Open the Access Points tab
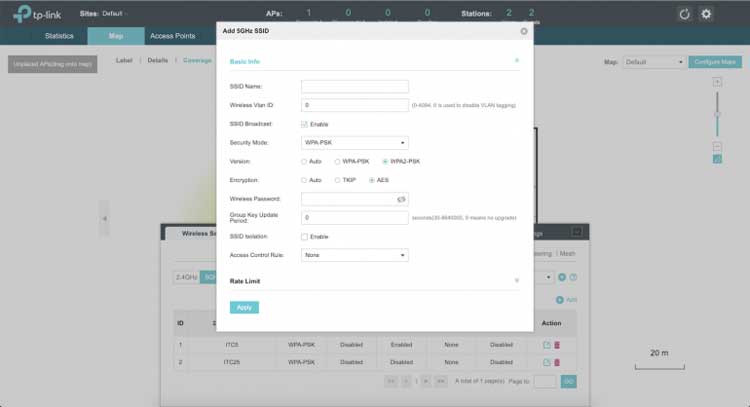The image size is (750, 407). coord(172,36)
